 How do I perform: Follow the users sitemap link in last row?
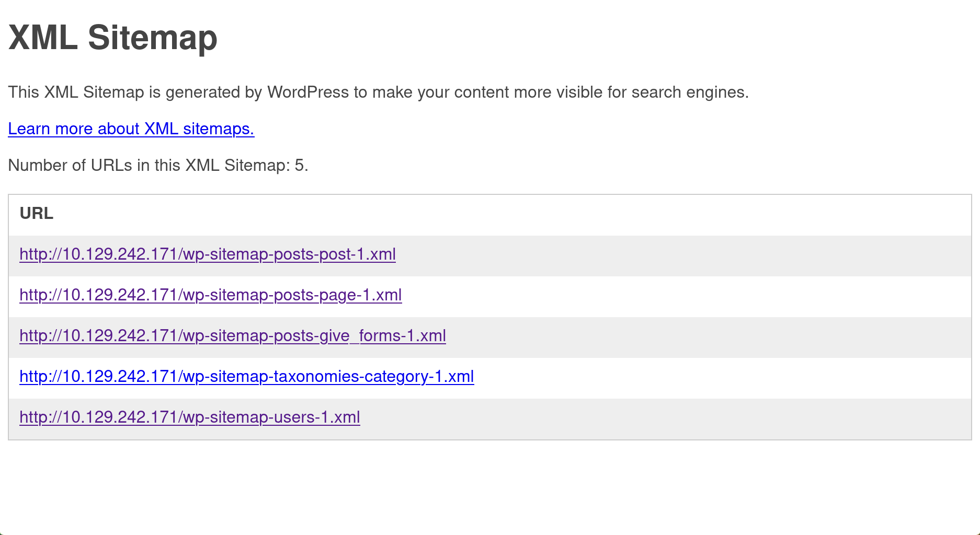pyautogui.click(x=189, y=417)
